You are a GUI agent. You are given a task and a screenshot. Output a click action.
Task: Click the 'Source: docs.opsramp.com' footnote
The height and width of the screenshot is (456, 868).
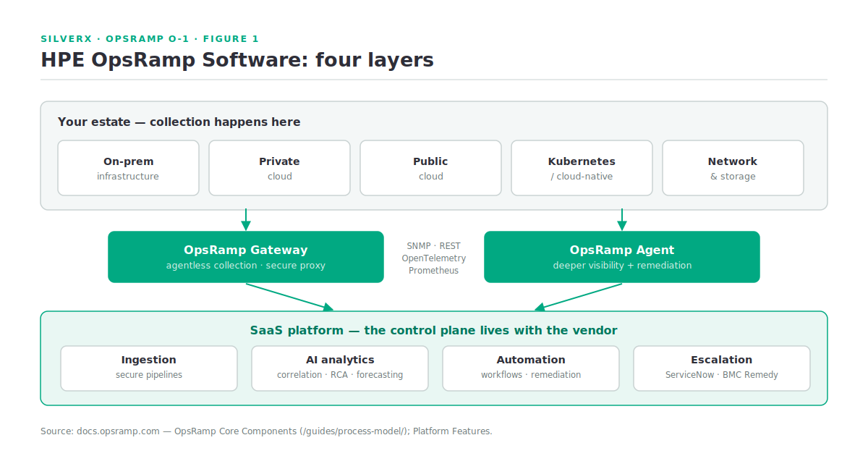266,431
